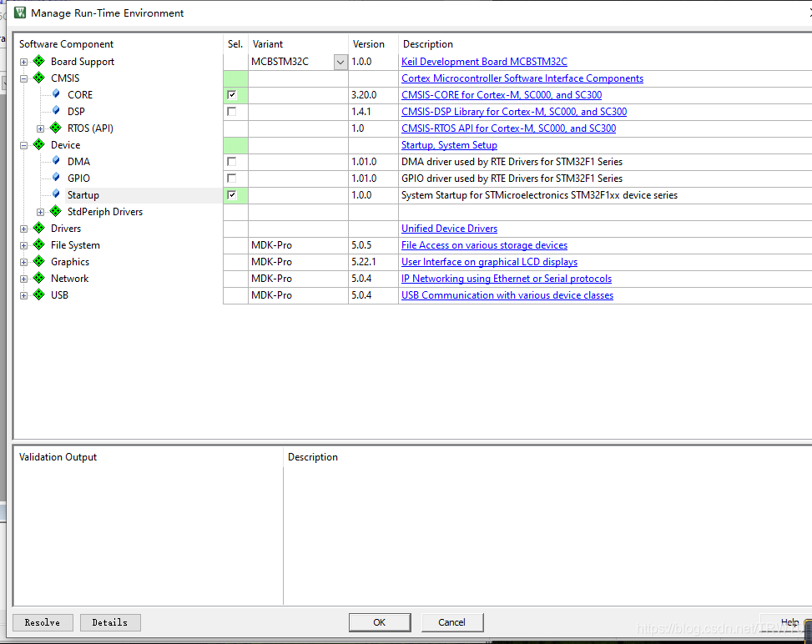812x644 pixels.
Task: Click the System Startup description text
Action: pyautogui.click(x=539, y=195)
